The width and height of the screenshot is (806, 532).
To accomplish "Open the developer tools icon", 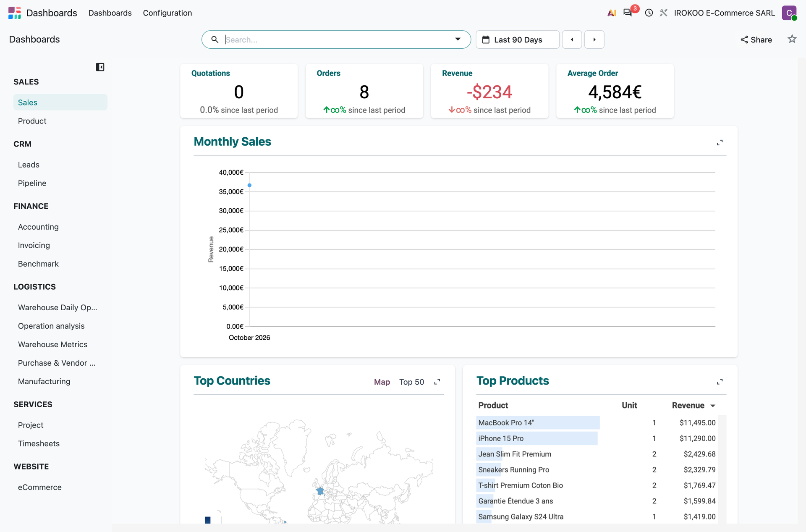I will click(x=663, y=13).
